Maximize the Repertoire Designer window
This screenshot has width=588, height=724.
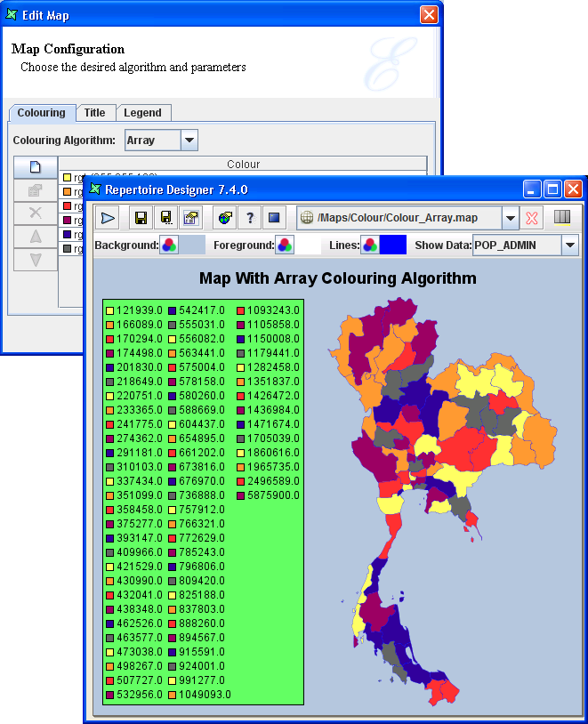point(552,189)
